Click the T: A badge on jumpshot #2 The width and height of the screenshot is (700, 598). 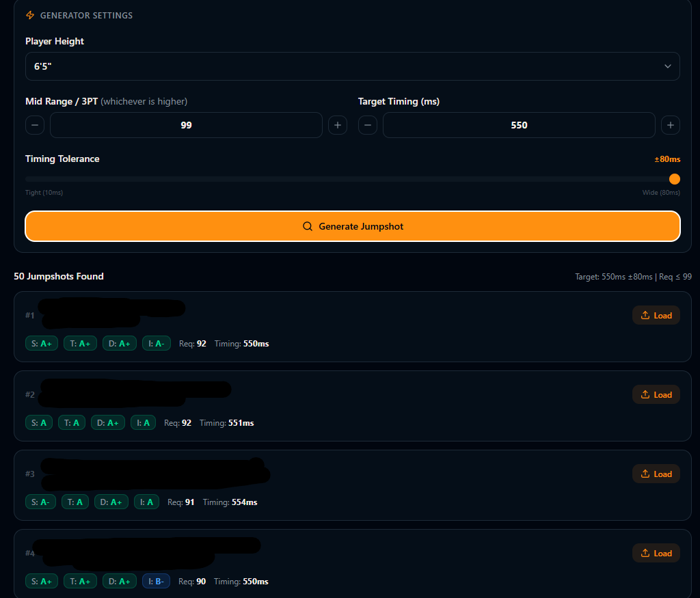pyautogui.click(x=71, y=422)
